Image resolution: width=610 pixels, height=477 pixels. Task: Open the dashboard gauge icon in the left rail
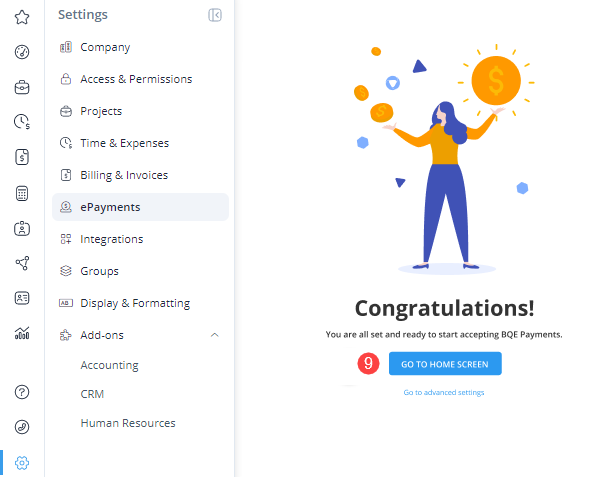pos(22,52)
